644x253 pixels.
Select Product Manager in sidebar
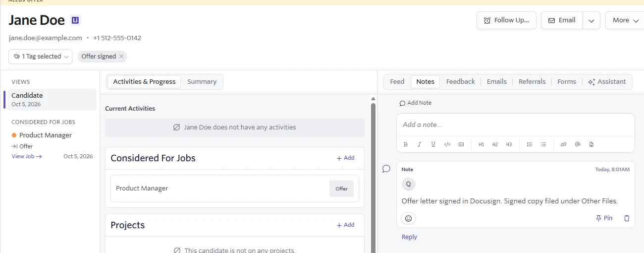point(46,135)
